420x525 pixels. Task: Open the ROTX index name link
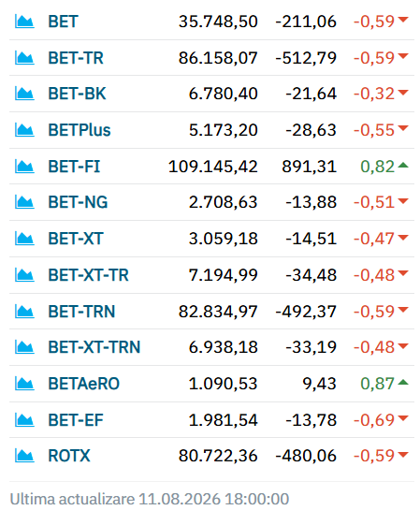point(69,456)
